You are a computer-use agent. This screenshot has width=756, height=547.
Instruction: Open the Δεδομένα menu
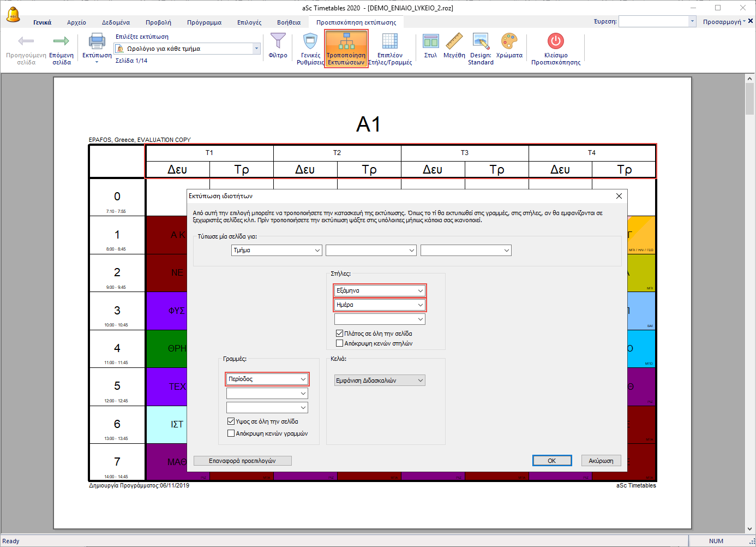coord(116,22)
